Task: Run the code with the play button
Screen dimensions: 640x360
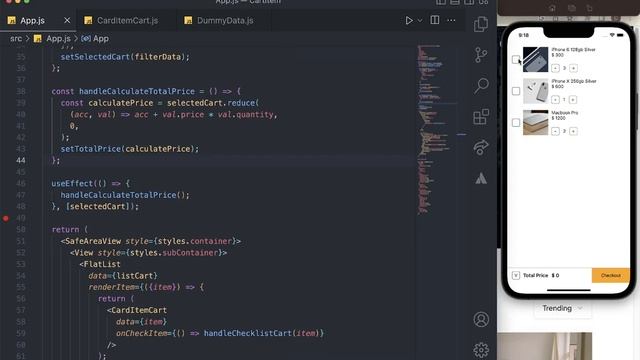Action: 409,20
